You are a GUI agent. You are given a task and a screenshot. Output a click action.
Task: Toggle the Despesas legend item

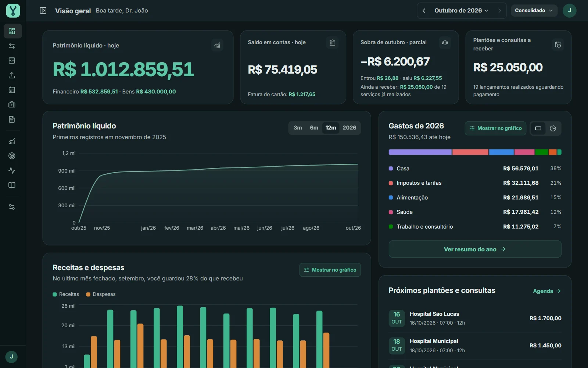pyautogui.click(x=101, y=294)
